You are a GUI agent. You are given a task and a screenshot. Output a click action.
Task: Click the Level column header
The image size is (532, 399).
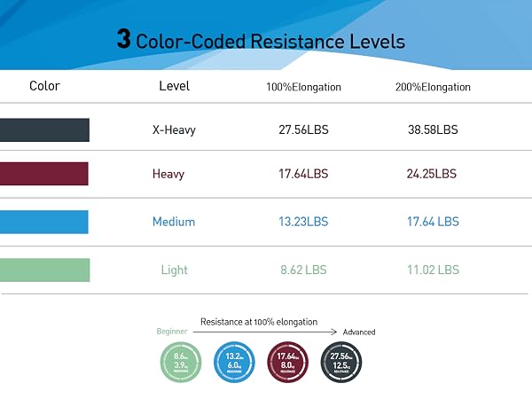(x=175, y=86)
